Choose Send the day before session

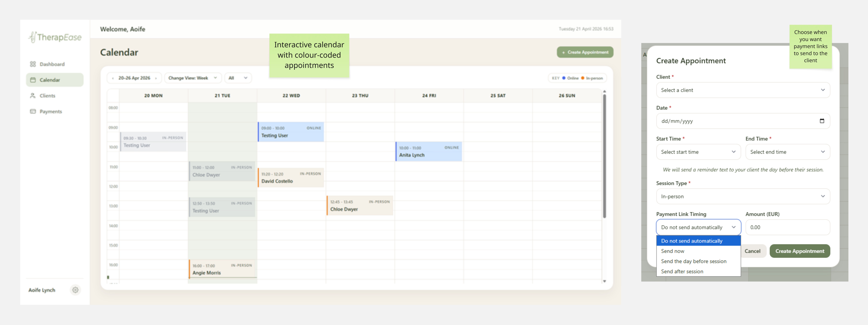(x=698, y=261)
